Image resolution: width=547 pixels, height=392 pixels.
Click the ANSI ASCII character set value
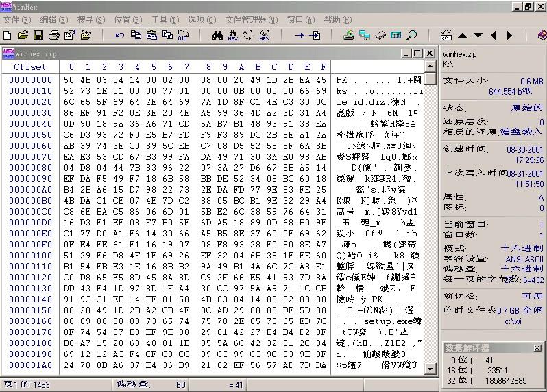click(524, 259)
